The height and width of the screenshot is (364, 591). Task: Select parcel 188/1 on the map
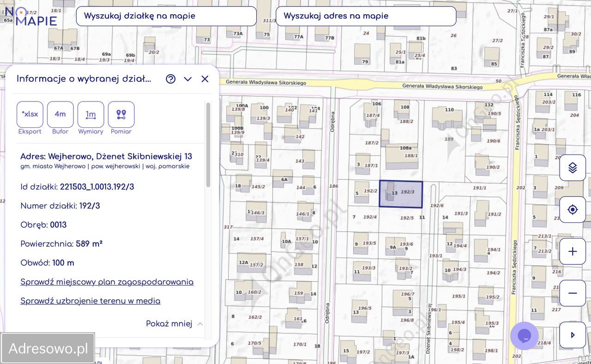[411, 156]
